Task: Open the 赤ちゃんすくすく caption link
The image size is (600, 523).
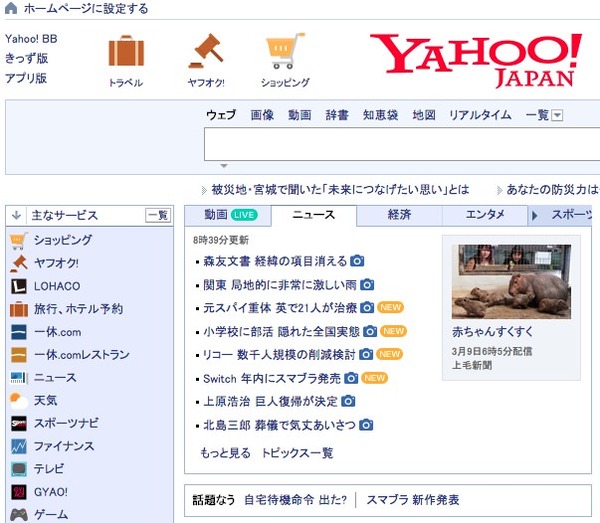Action: tap(492, 332)
